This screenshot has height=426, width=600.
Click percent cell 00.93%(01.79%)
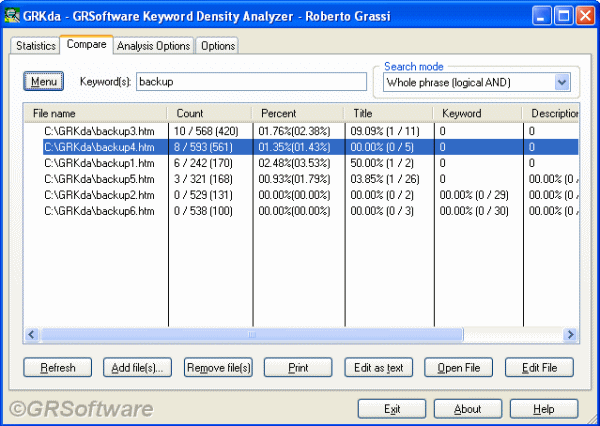pos(294,179)
